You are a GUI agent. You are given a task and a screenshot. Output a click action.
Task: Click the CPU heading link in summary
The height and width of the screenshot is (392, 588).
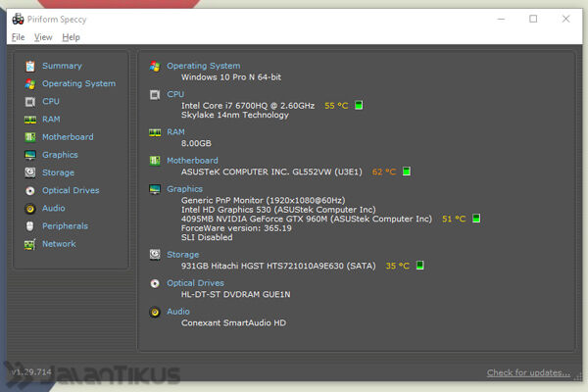pos(175,94)
